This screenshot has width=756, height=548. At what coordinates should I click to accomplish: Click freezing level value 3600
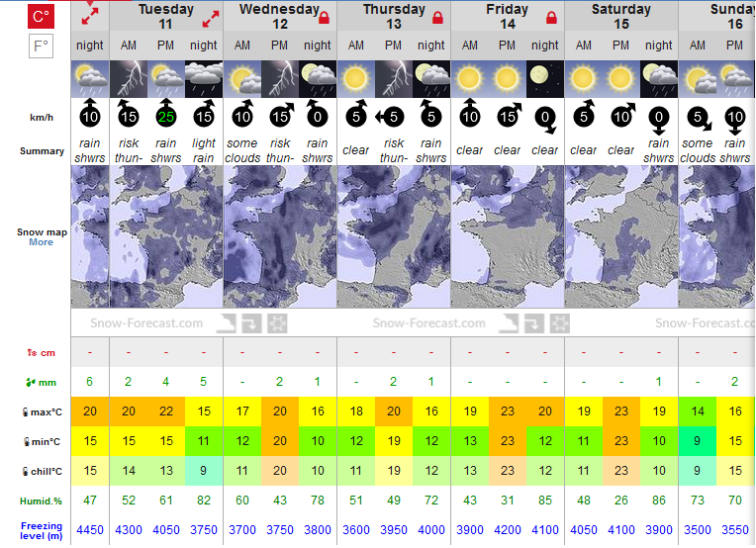[356, 530]
